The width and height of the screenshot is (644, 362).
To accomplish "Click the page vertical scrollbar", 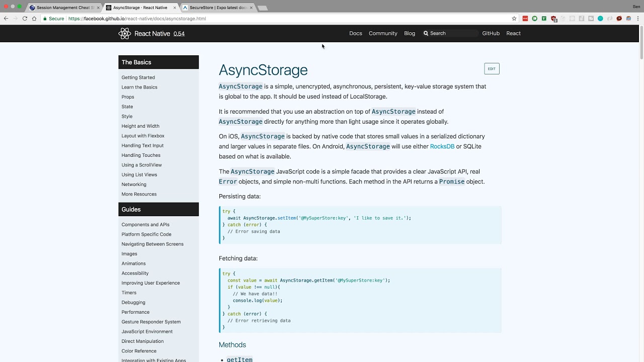I will click(641, 43).
